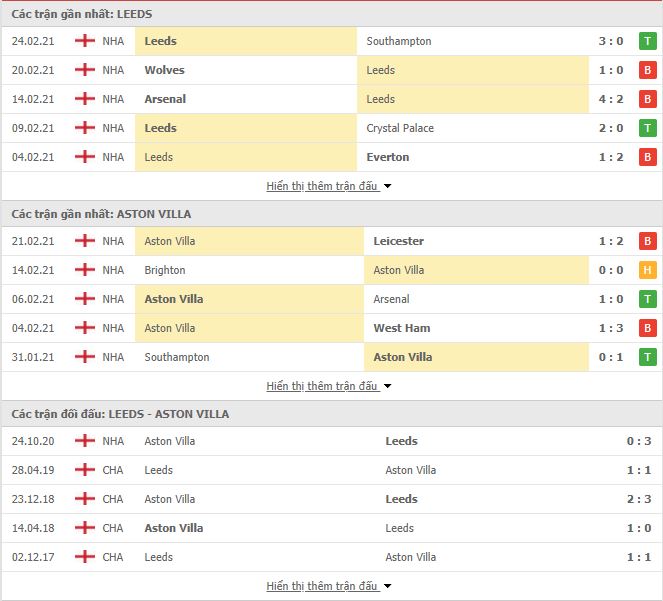Image resolution: width=663 pixels, height=601 pixels.
Task: Open the West Ham team link
Action: point(402,328)
